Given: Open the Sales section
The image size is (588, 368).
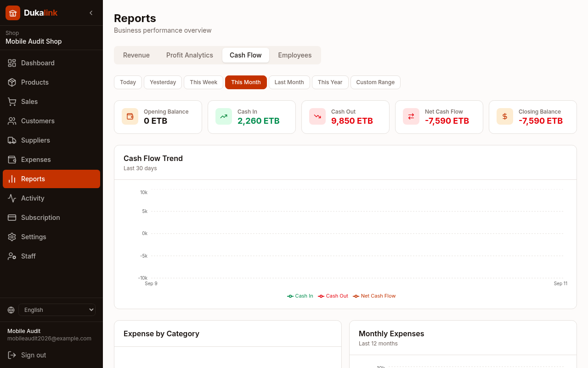Looking at the screenshot, I should [x=51, y=102].
